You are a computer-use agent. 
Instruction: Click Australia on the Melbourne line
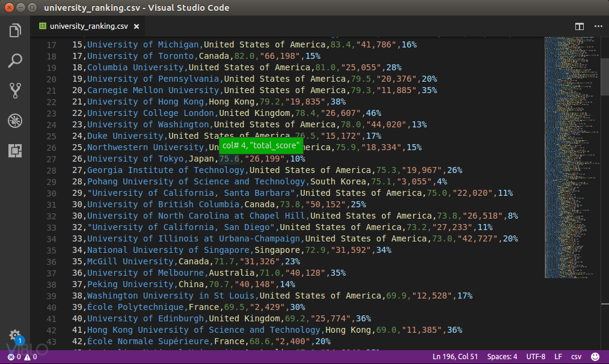(x=232, y=273)
